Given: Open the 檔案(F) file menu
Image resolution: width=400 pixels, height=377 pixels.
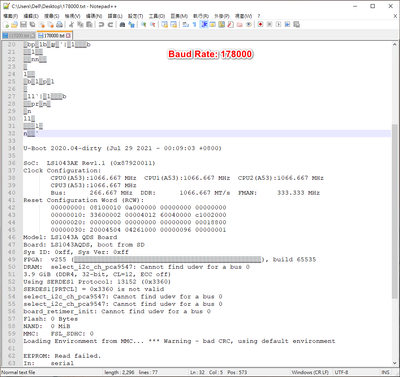Looking at the screenshot, I should (10, 16).
